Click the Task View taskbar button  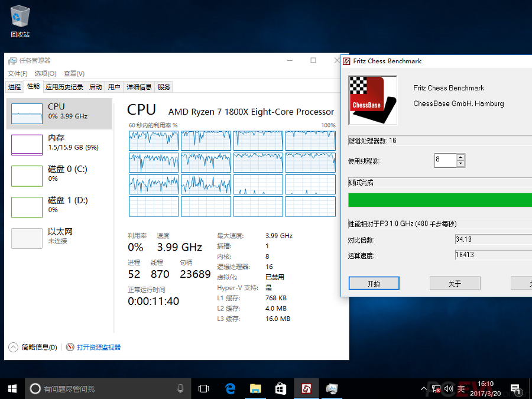tap(204, 388)
